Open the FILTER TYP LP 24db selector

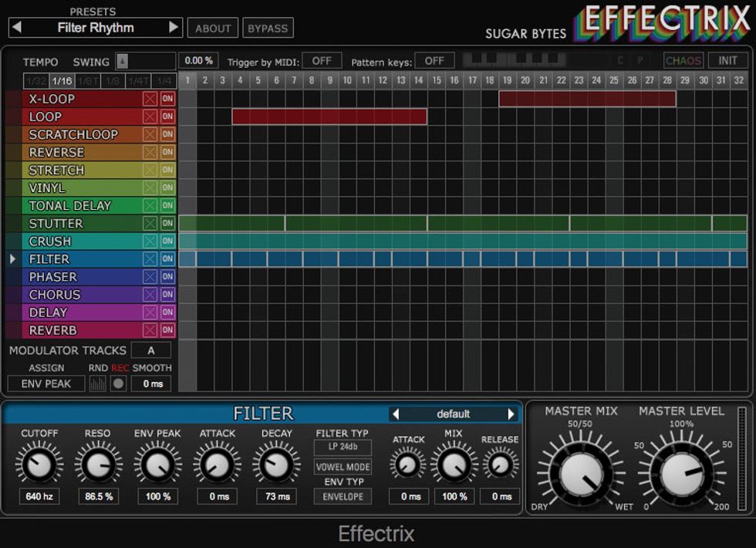pos(343,447)
